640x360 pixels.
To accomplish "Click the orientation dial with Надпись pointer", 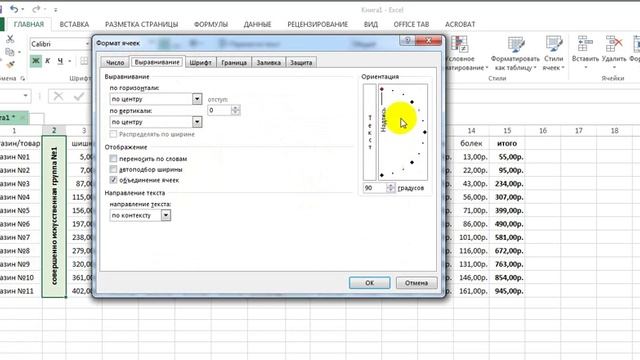I will click(403, 132).
